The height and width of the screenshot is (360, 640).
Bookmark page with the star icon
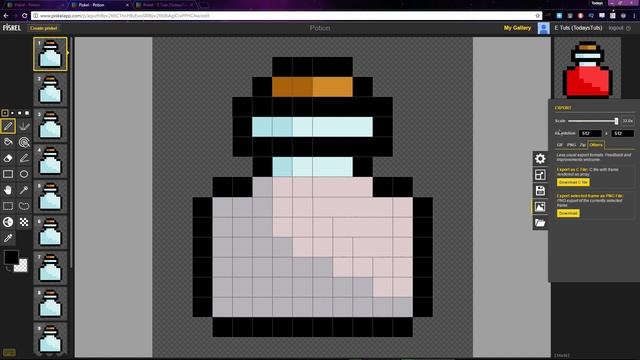coord(538,16)
